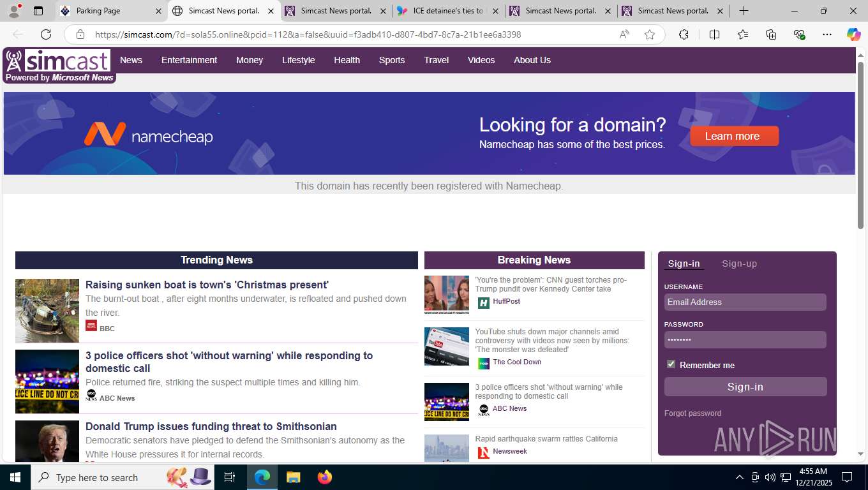Viewport: 868px width, 490px height.
Task: Switch to the Parking Page tab
Action: click(112, 11)
